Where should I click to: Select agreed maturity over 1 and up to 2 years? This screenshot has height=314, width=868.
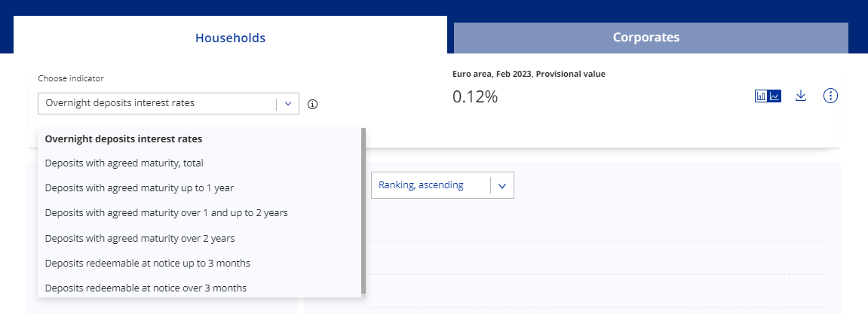pyautogui.click(x=166, y=213)
